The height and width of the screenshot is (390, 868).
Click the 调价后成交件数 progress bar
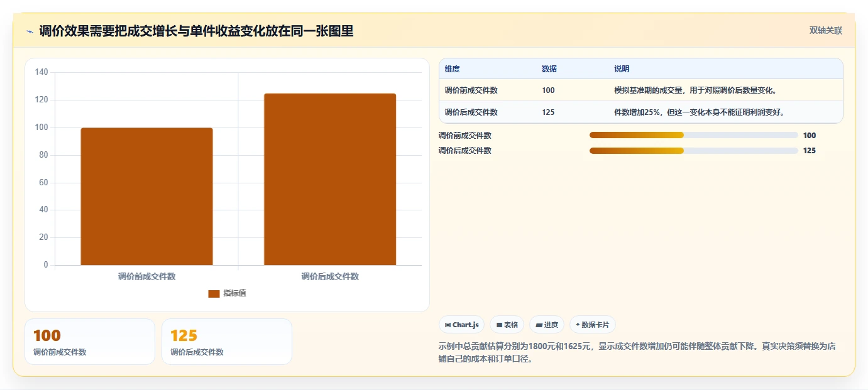click(x=693, y=151)
